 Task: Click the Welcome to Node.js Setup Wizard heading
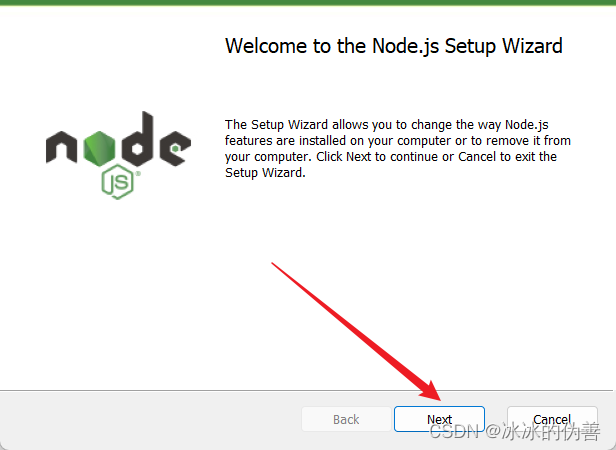[394, 46]
